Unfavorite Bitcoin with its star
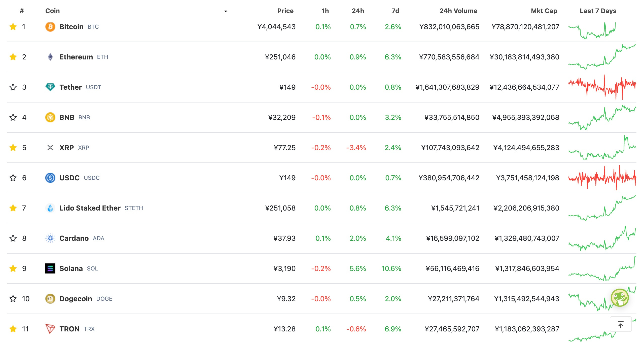 point(13,27)
